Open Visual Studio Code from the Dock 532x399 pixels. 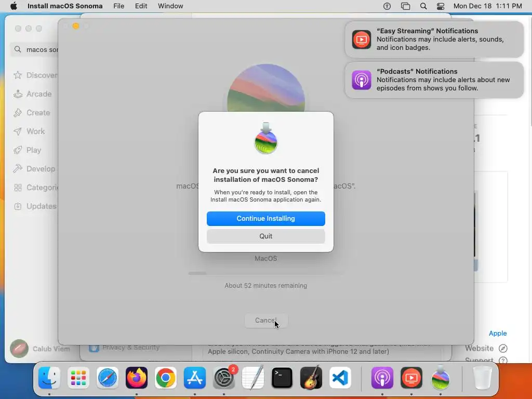tap(340, 378)
